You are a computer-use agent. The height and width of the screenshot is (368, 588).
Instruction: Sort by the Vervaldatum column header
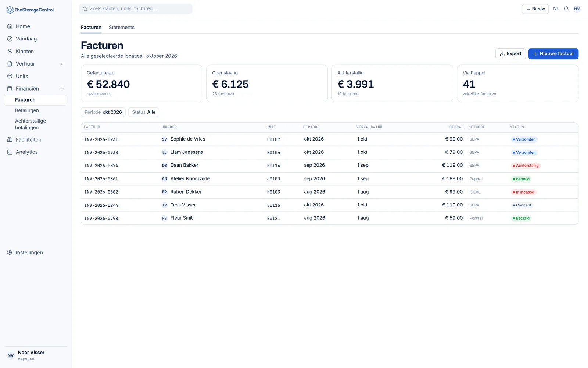369,127
